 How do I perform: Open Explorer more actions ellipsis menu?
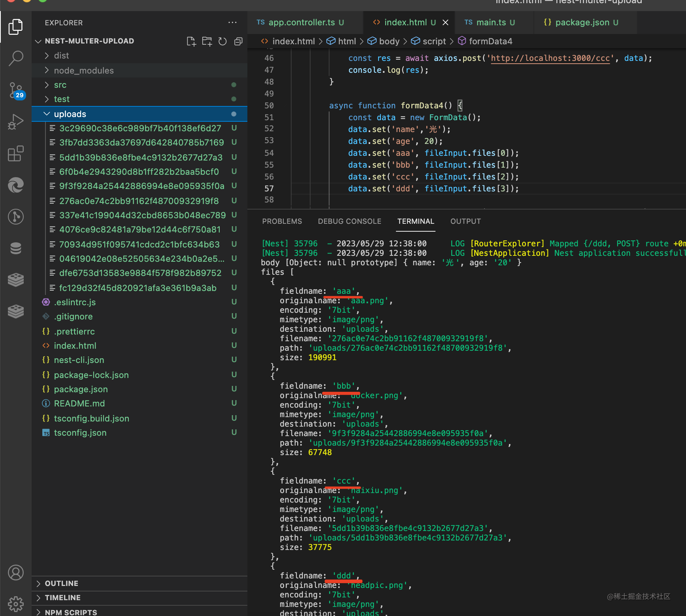[x=232, y=23]
